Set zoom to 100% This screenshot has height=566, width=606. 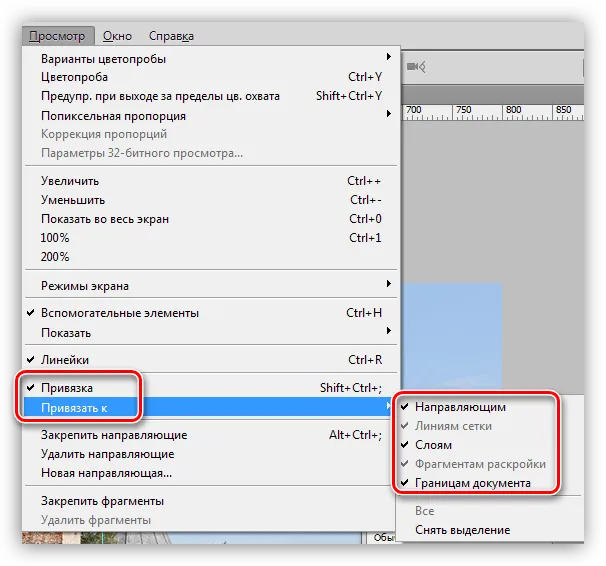click(211, 238)
